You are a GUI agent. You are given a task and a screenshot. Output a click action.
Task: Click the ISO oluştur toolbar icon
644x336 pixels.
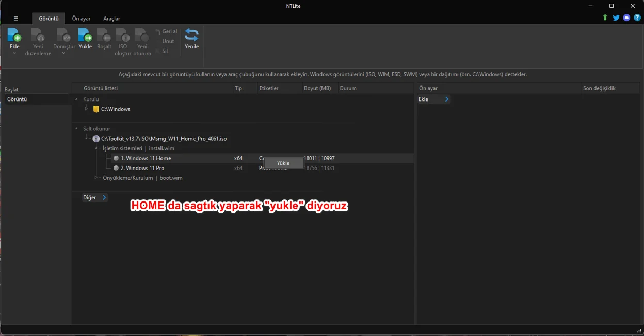coord(123,35)
